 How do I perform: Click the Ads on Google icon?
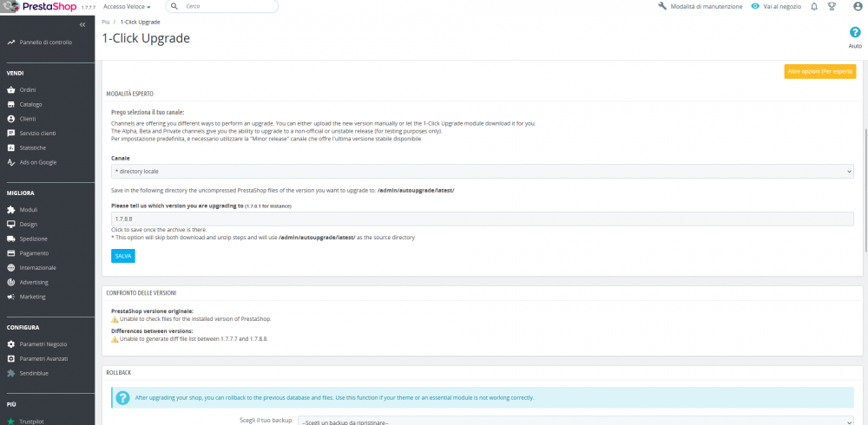pyautogui.click(x=10, y=162)
